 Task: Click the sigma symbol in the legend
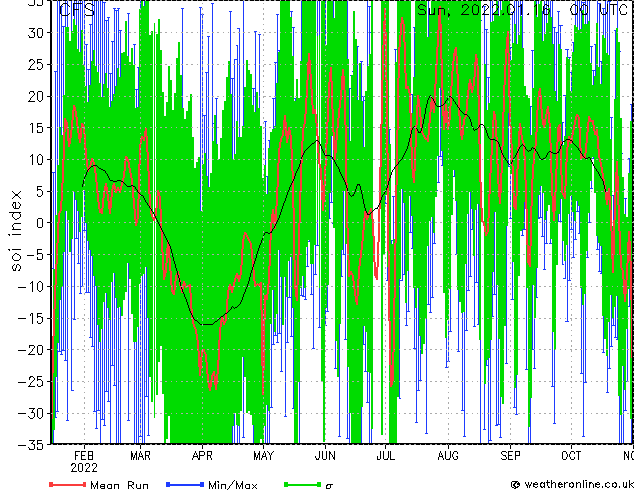(329, 486)
